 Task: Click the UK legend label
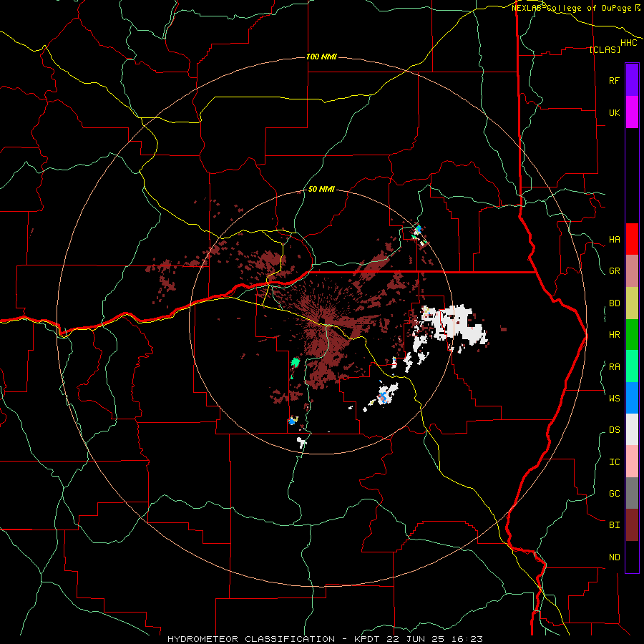(614, 112)
